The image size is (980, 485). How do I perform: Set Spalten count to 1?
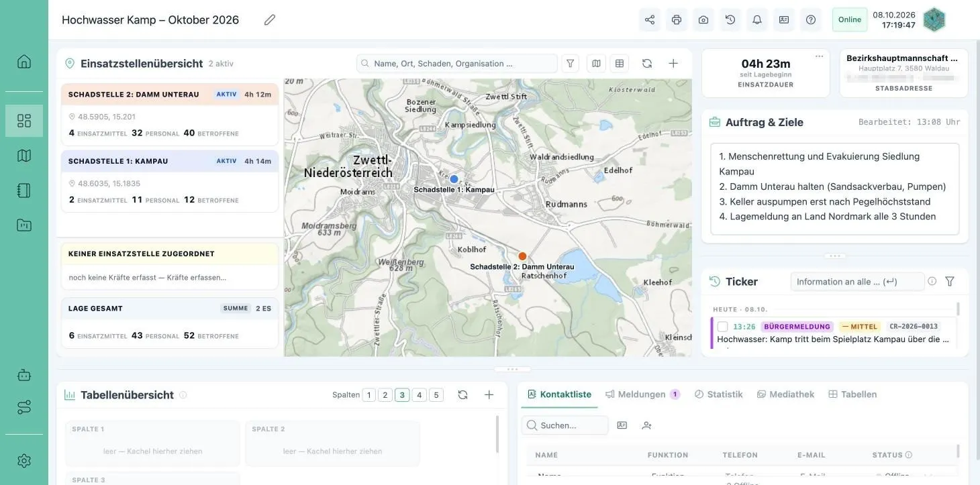(369, 395)
